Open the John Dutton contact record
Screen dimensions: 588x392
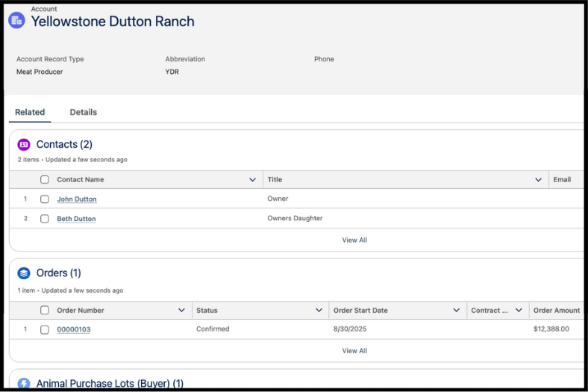(x=77, y=199)
